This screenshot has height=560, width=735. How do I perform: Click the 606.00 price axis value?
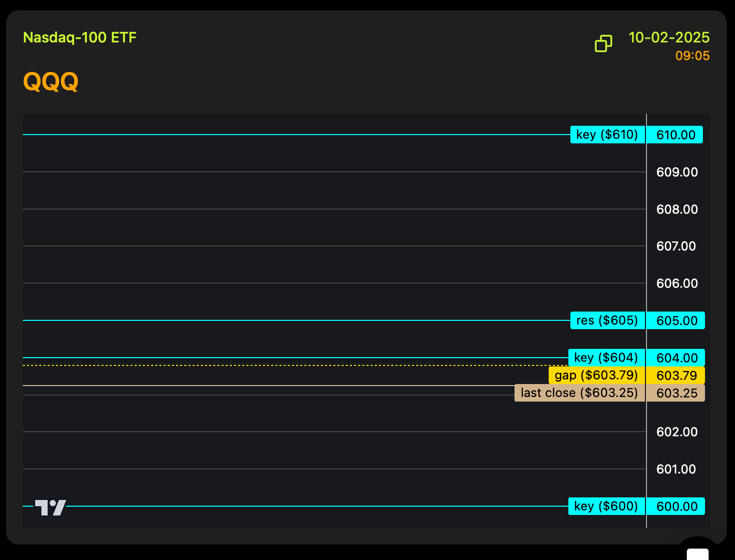[677, 284]
